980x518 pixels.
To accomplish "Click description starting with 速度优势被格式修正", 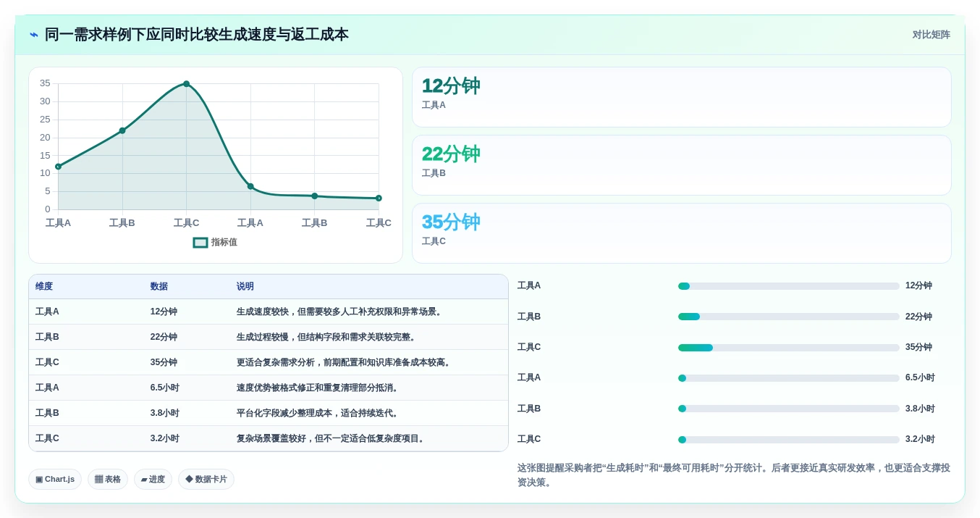I will (318, 388).
